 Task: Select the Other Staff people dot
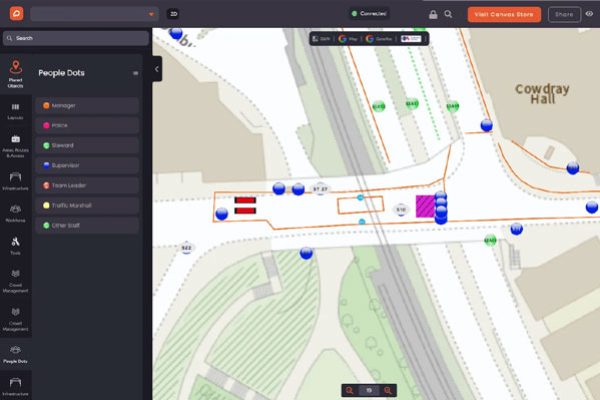click(x=87, y=225)
